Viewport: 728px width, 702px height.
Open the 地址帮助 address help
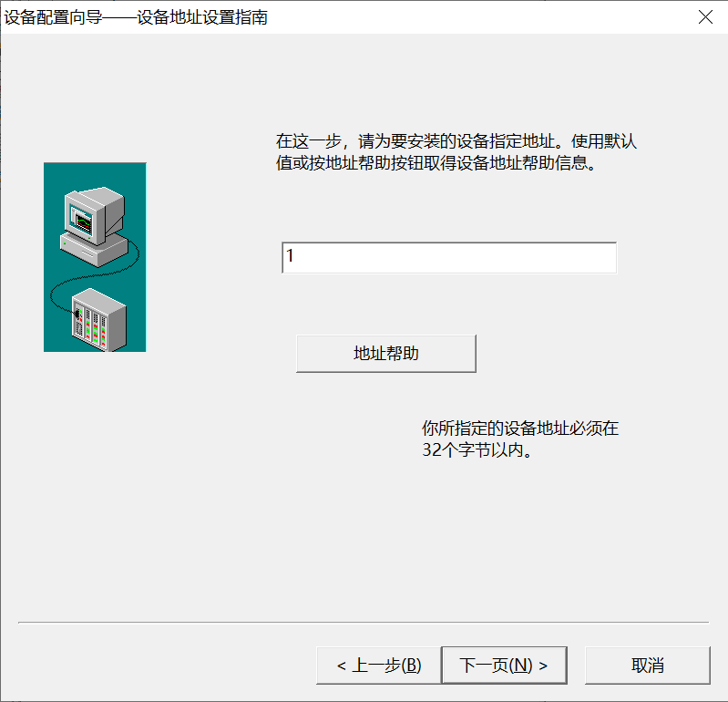tap(385, 354)
